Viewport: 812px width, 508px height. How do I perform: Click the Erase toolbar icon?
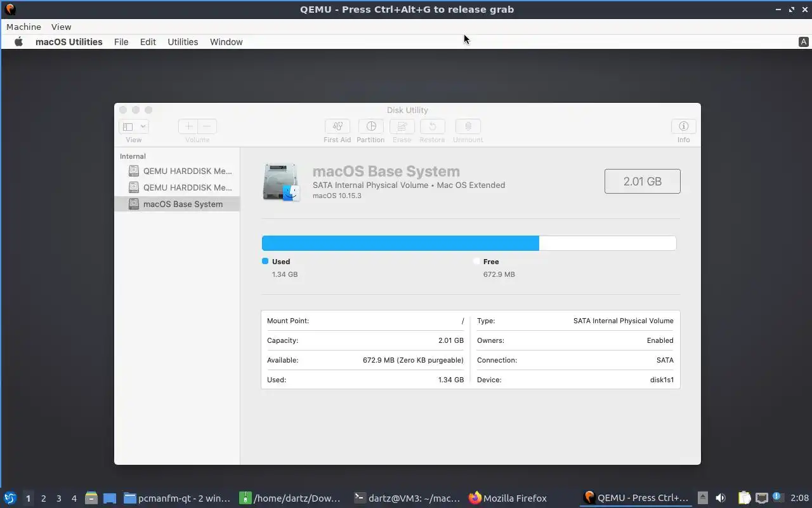click(x=402, y=126)
